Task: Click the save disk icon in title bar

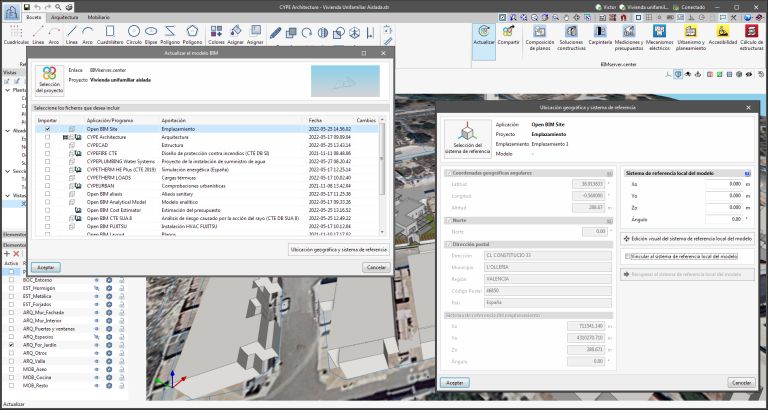Action: [27, 7]
